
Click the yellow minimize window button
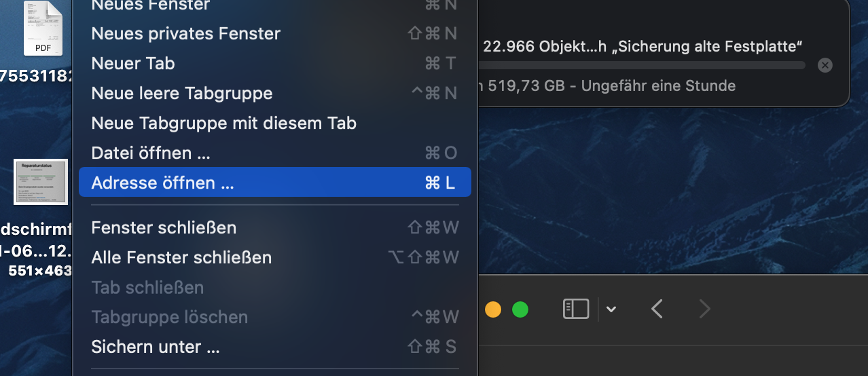point(492,310)
